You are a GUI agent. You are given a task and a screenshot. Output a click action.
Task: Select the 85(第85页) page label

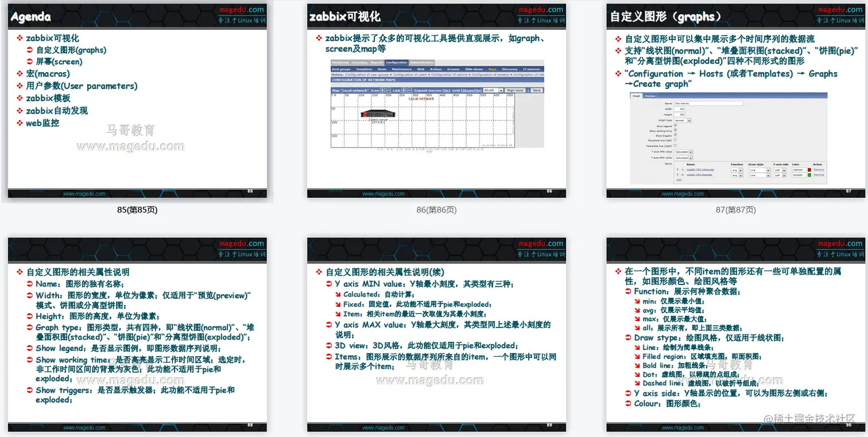coord(137,210)
